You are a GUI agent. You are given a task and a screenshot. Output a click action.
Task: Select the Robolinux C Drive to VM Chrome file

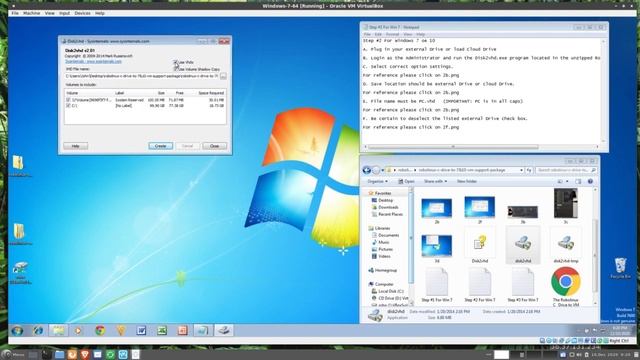click(x=566, y=286)
